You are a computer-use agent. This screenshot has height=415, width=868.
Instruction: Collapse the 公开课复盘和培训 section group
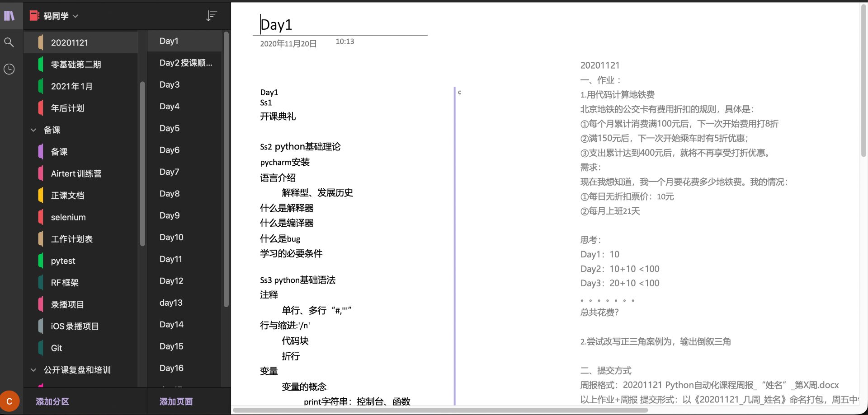(x=33, y=370)
